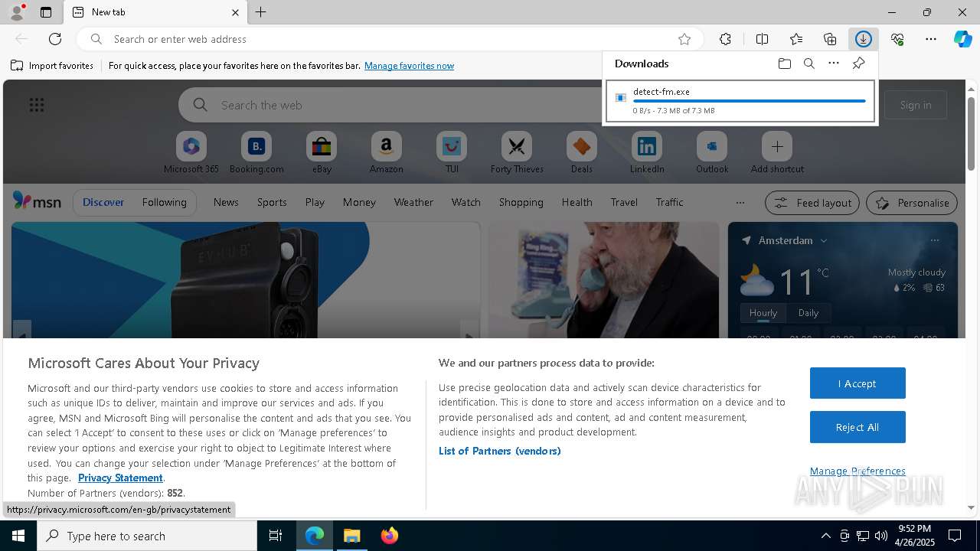The width and height of the screenshot is (980, 551).
Task: Open the Extensions puzzle icon
Action: [x=725, y=39]
